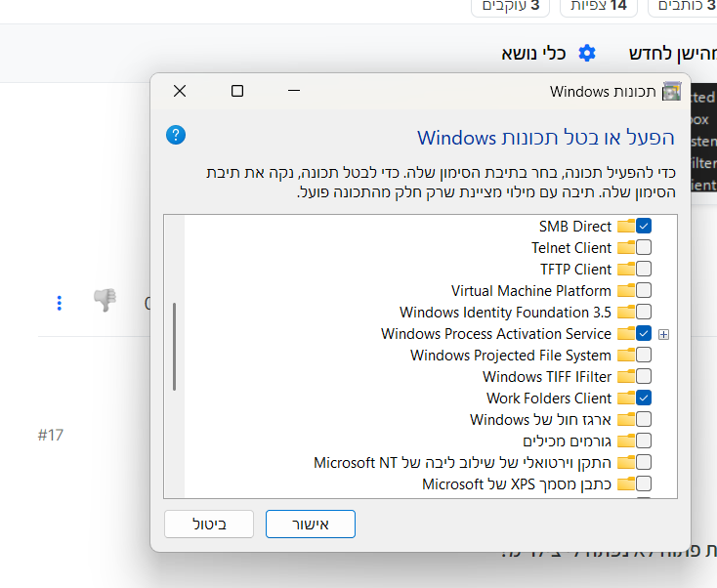Viewport: 717px width, 588px height.
Task: Click the אישור confirm button
Action: pos(311,524)
